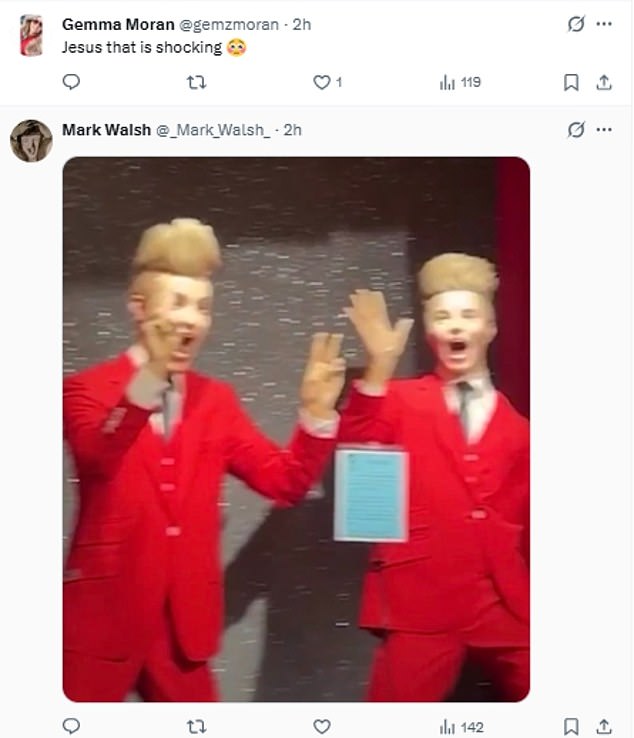The height and width of the screenshot is (738, 634).
Task: Expand more options on Mark Walsh's tweet
Action: (604, 129)
